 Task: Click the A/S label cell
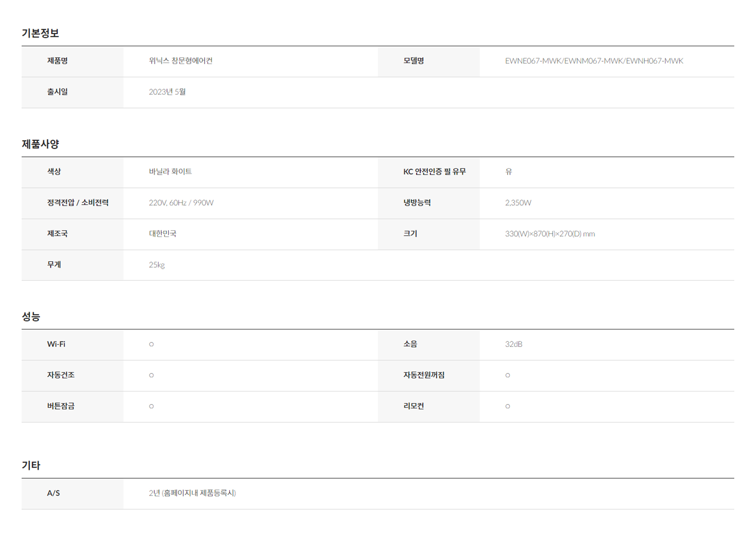coord(72,494)
